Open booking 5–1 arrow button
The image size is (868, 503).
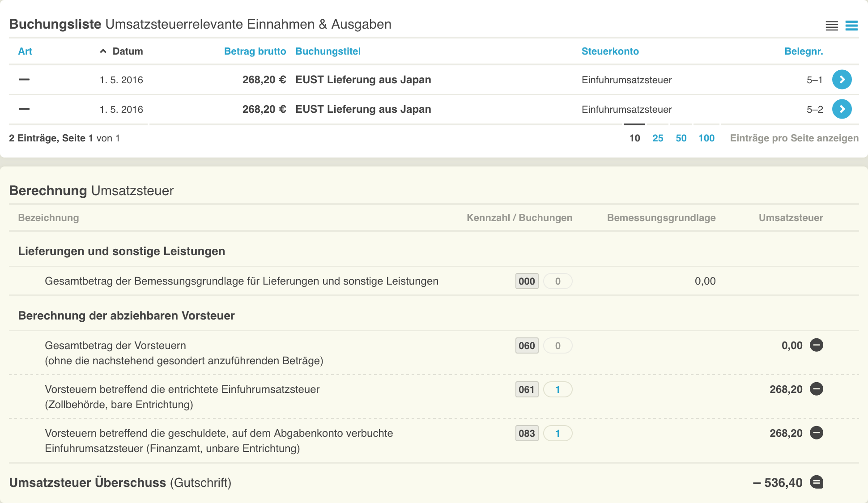(x=842, y=80)
